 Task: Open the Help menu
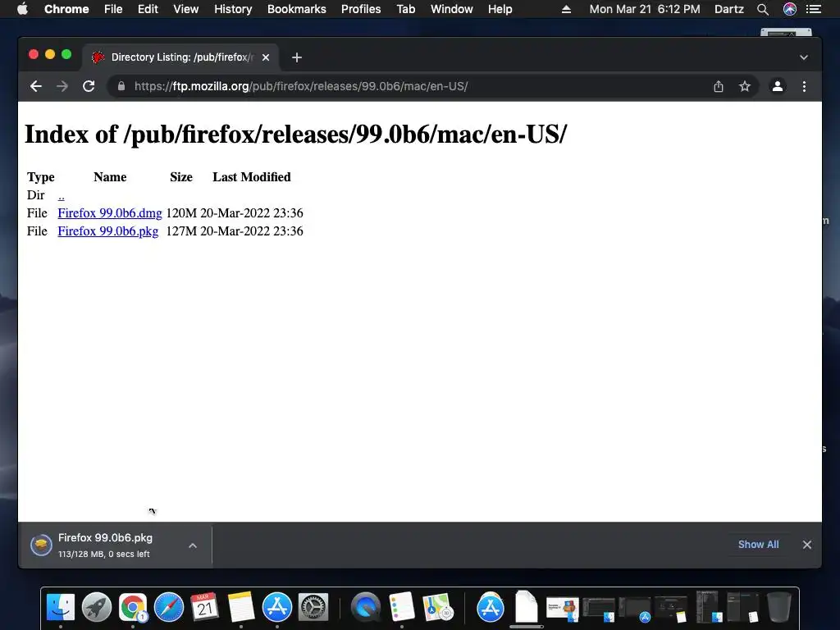pos(500,9)
